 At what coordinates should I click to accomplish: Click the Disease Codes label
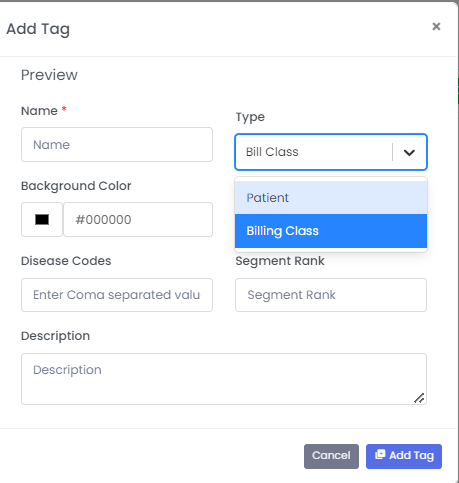click(x=66, y=261)
